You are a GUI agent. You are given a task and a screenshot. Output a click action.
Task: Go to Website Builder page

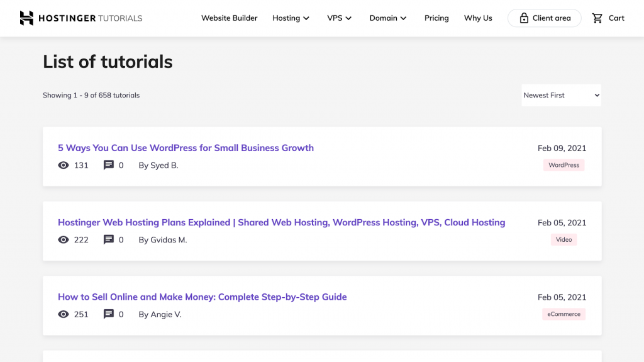point(229,18)
